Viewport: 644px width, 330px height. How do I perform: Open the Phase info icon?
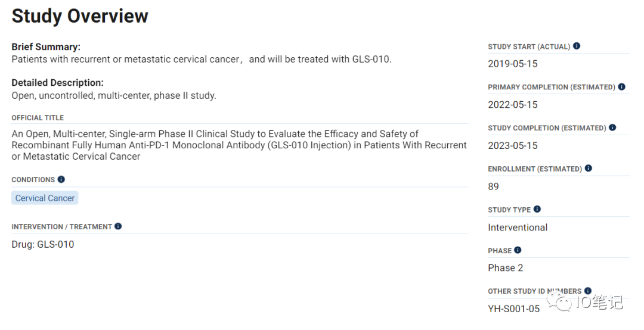click(x=518, y=250)
